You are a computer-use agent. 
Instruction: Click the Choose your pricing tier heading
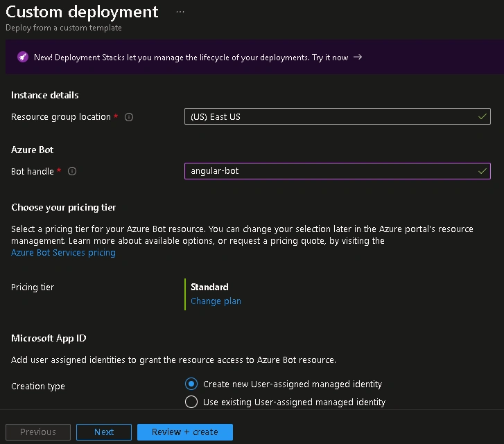[x=63, y=207]
